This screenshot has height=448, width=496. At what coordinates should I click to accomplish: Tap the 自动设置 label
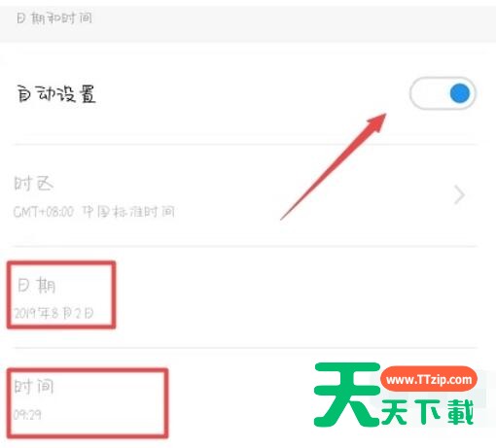[x=56, y=94]
